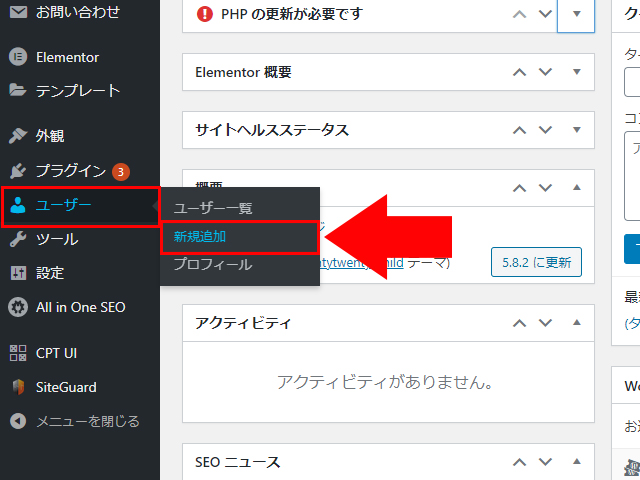Click the shield icon beside SiteGuard
Image resolution: width=640 pixels, height=480 pixels.
[x=18, y=387]
